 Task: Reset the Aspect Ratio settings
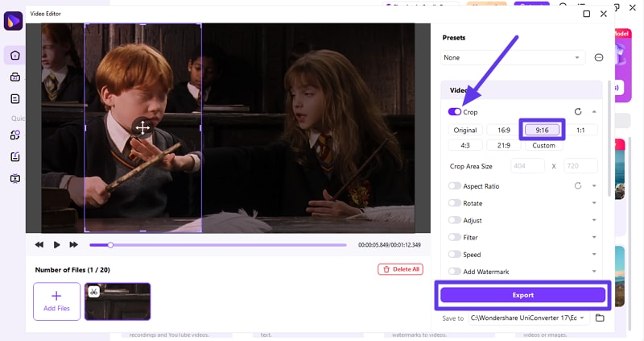tap(578, 186)
